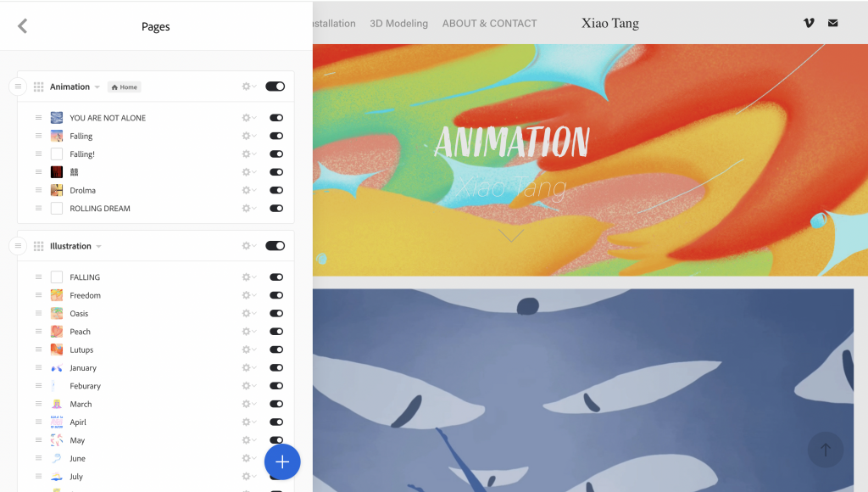This screenshot has height=492, width=868.
Task: Expand the Animation name dropdown arrow
Action: coord(97,87)
